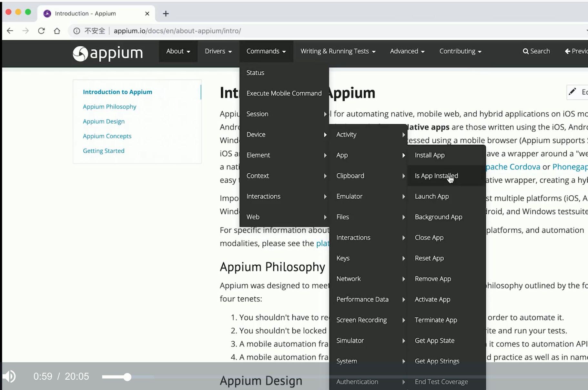588x390 pixels.
Task: Reload the page with the refresh icon
Action: pos(41,31)
